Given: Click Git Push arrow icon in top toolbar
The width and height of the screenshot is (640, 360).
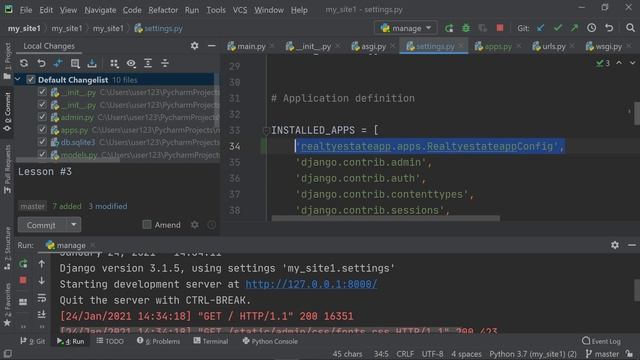Looking at the screenshot, I should click(574, 28).
